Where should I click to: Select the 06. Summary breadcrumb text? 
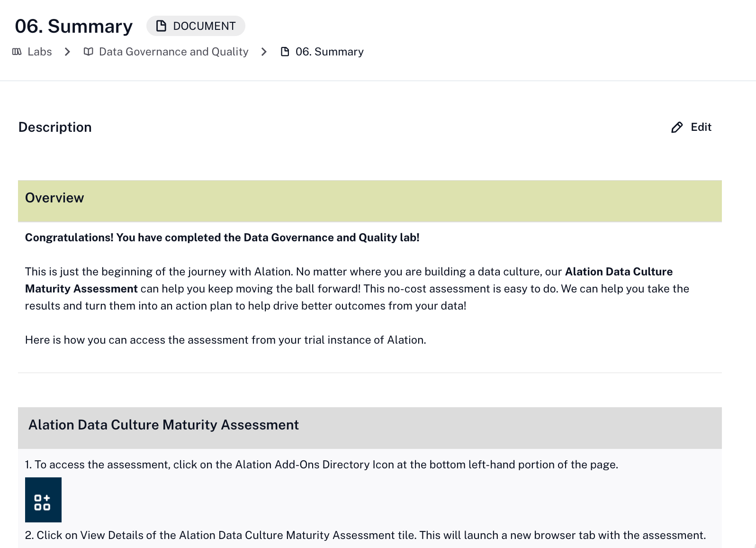pyautogui.click(x=330, y=52)
